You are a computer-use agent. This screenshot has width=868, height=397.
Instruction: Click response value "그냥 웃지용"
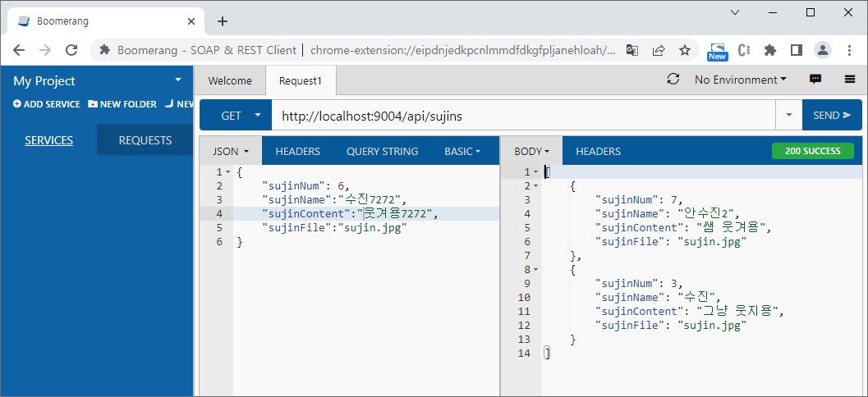pyautogui.click(x=738, y=311)
